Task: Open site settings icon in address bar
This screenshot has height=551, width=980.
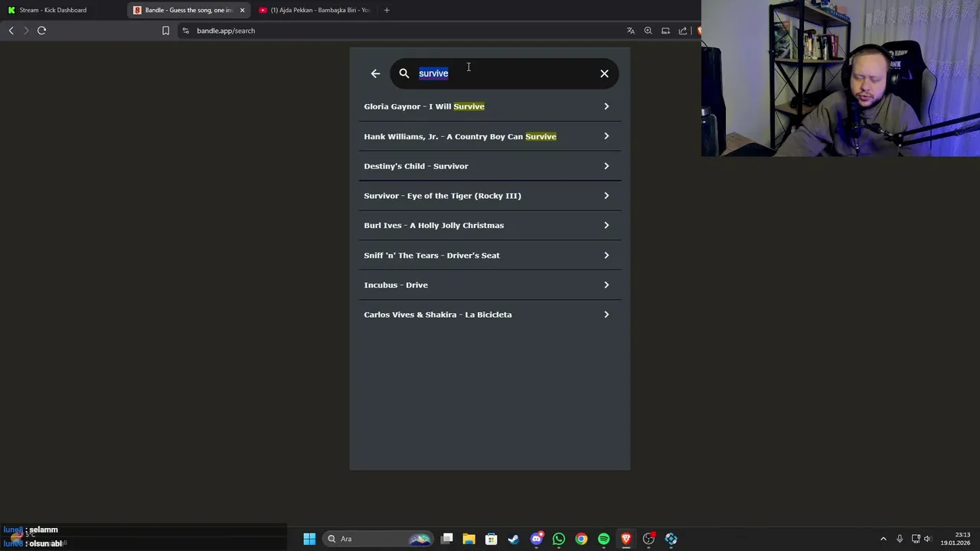Action: click(185, 31)
